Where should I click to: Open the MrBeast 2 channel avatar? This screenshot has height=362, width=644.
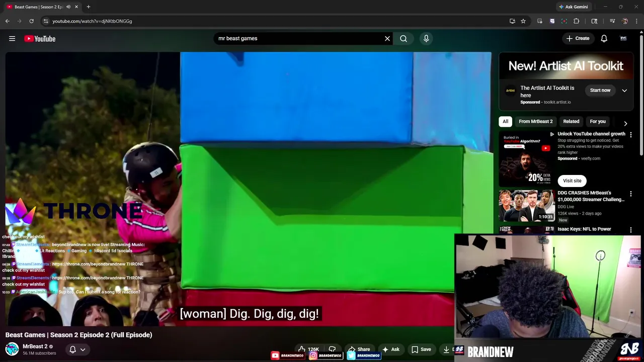(x=12, y=349)
